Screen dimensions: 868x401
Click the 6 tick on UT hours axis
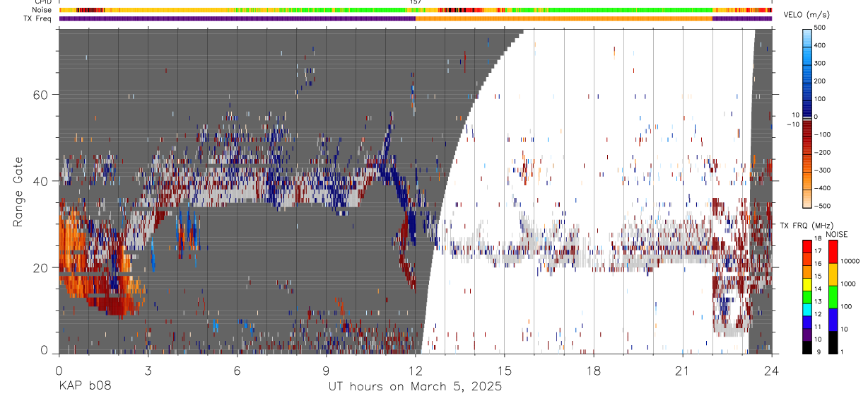[x=237, y=370]
